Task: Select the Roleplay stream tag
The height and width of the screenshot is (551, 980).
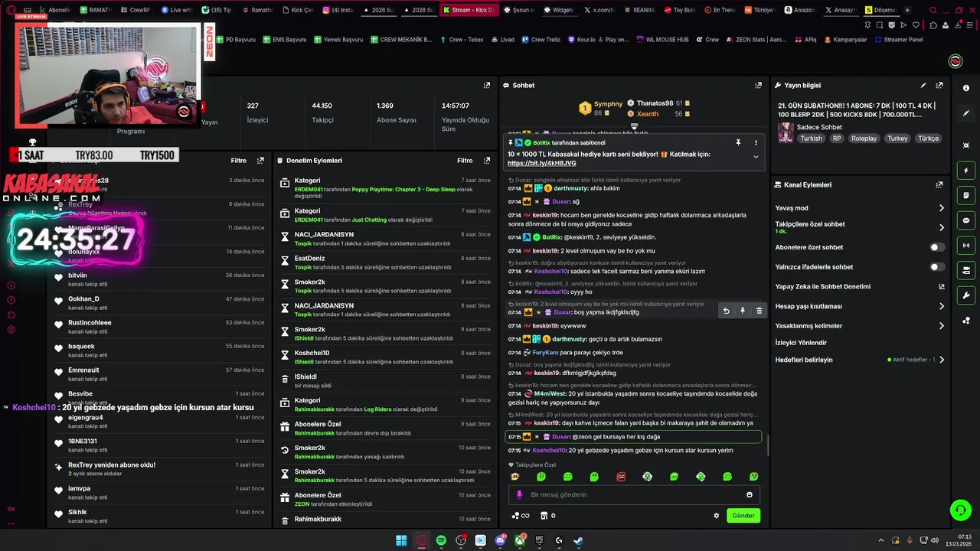Action: point(864,139)
